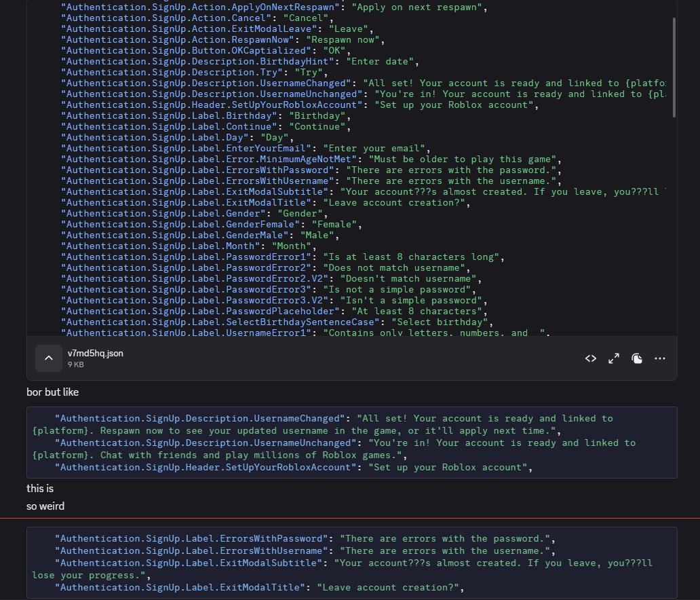Click the ErrorsWithPassword line in bottom code block
The height and width of the screenshot is (600, 700).
point(305,539)
